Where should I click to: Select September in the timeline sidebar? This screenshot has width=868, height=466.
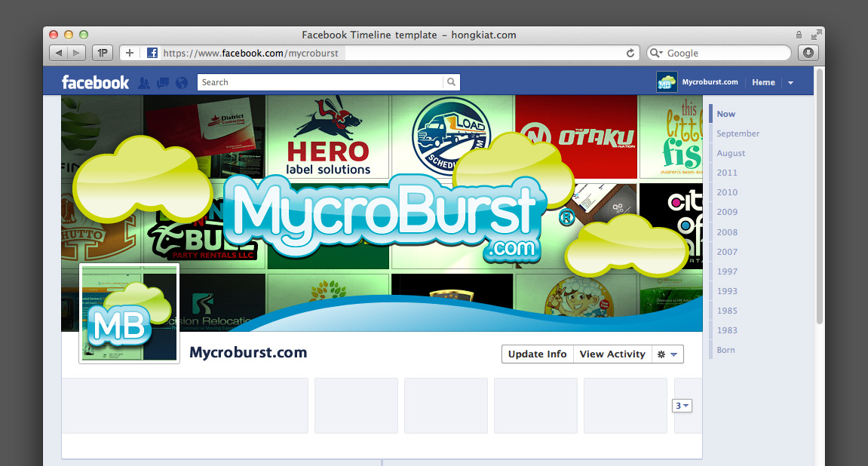738,133
